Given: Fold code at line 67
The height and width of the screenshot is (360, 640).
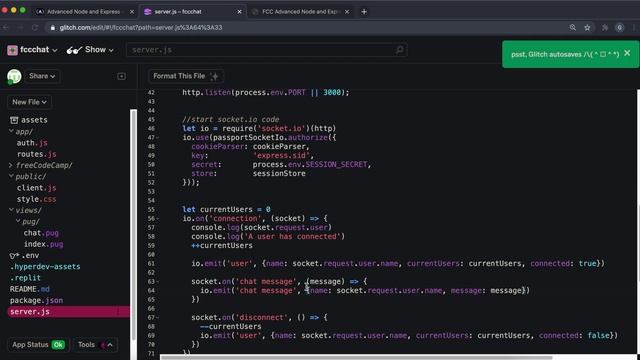Looking at the screenshot, I should (x=158, y=317).
